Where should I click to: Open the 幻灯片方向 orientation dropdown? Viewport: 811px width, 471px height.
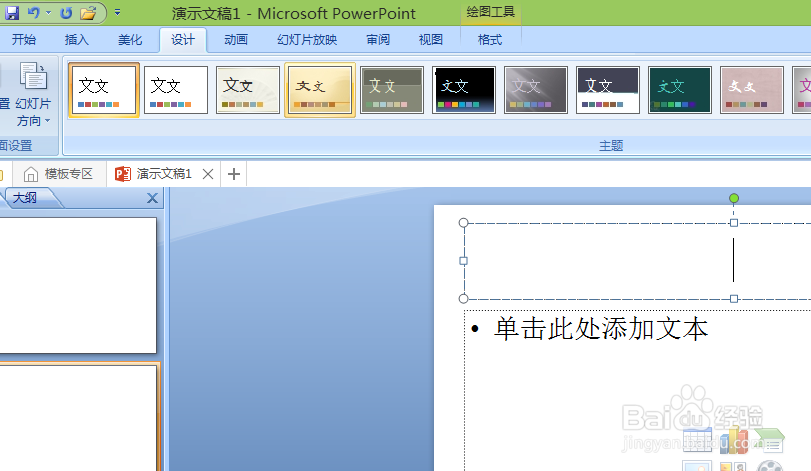click(34, 95)
